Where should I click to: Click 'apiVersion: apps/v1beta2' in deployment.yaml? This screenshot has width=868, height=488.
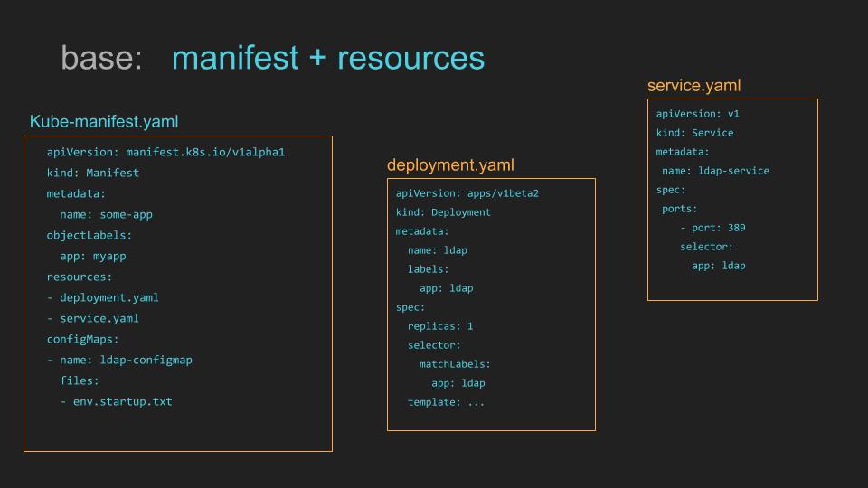[x=467, y=193]
